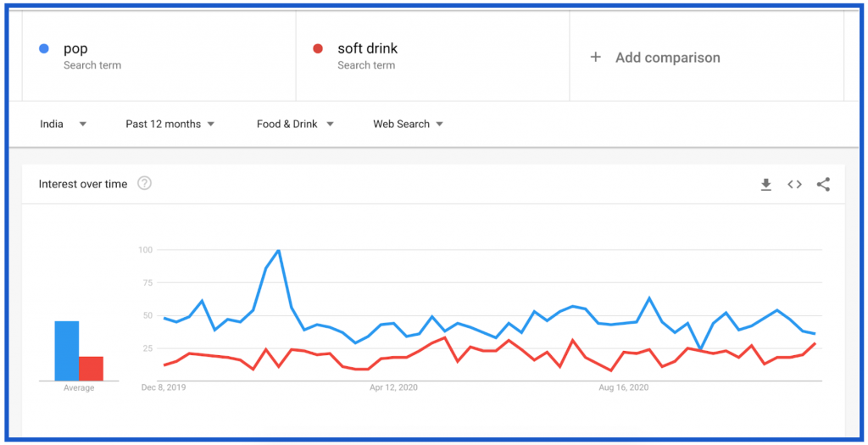
Task: Edit the pop search term
Action: pyautogui.click(x=75, y=49)
